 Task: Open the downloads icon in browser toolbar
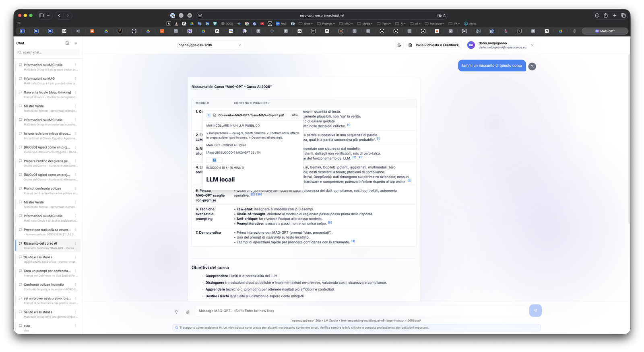(x=597, y=15)
